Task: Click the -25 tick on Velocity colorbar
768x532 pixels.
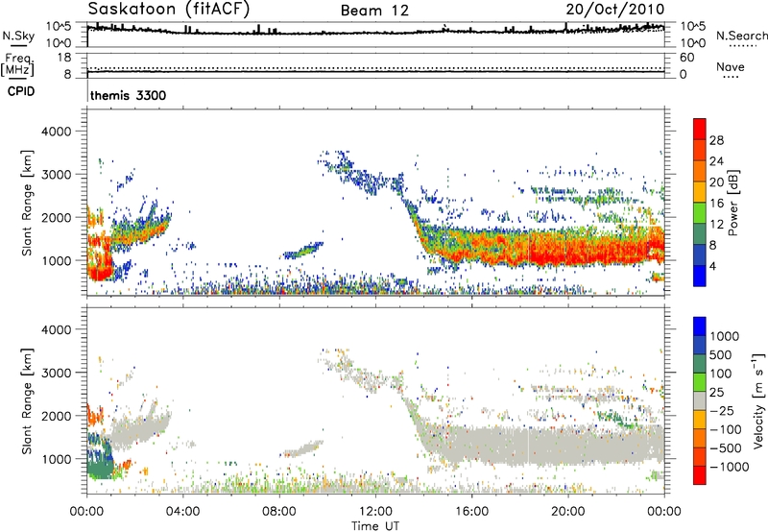Action: tap(722, 411)
